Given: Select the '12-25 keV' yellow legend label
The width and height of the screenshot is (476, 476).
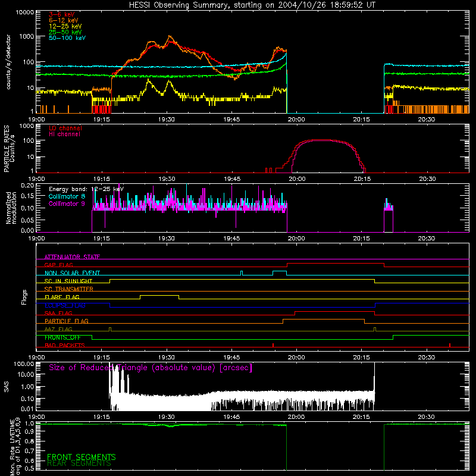Looking at the screenshot, I should (65, 26).
